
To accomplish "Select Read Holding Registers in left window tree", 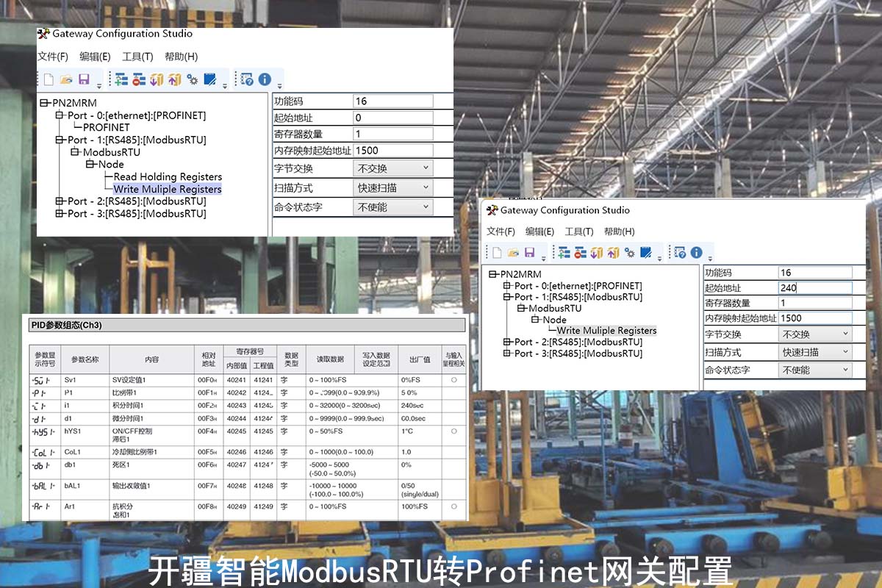I will (168, 176).
